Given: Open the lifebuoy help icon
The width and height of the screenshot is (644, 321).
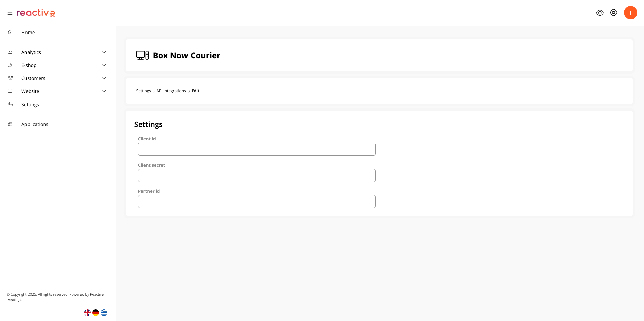Looking at the screenshot, I should pyautogui.click(x=613, y=13).
